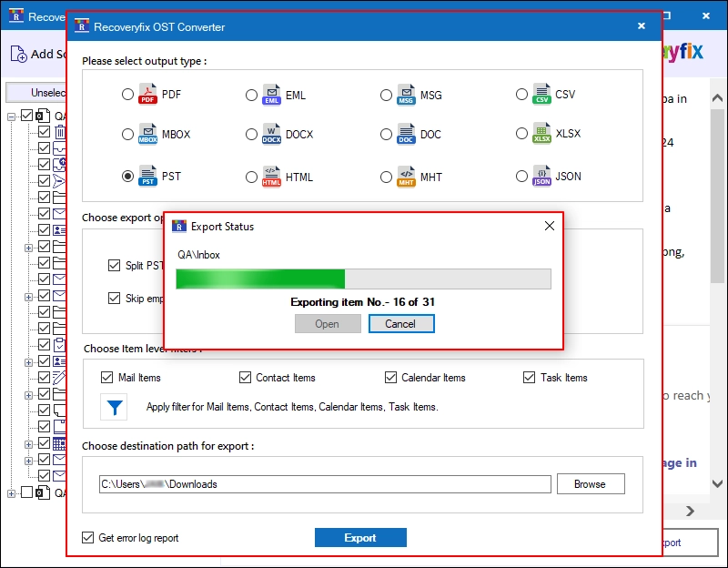Uncheck the Task Items checkbox

coord(529,377)
